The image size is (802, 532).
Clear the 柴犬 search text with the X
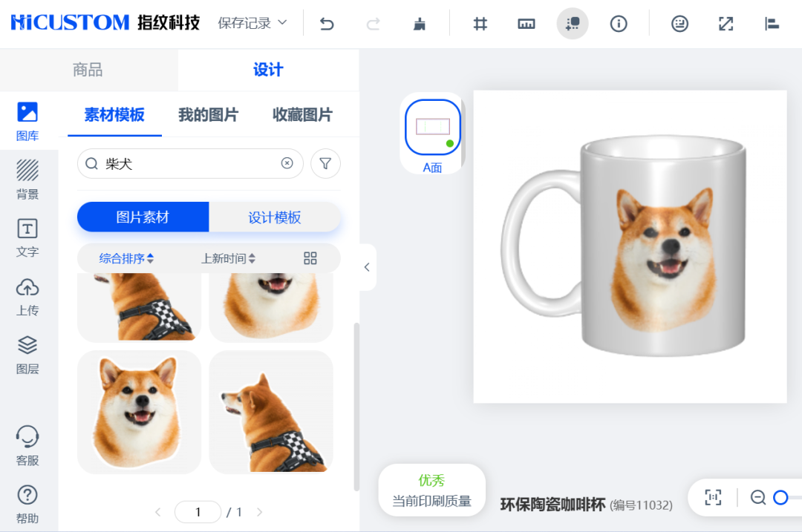287,163
